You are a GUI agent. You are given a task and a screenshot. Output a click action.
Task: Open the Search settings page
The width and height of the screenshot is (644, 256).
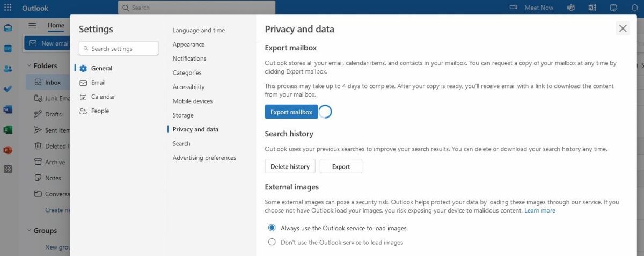[181, 144]
